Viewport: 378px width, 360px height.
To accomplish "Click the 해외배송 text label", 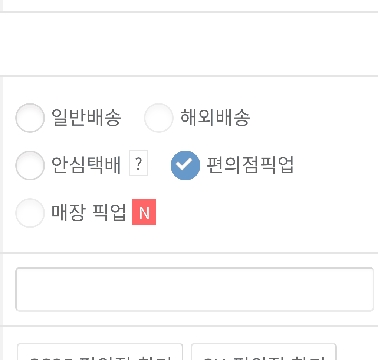I will point(215,117).
